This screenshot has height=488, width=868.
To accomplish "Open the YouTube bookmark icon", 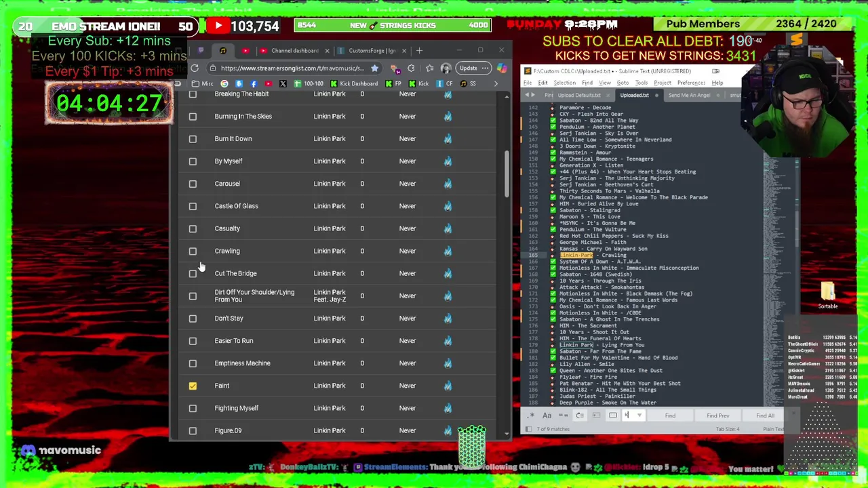I will pyautogui.click(x=269, y=83).
